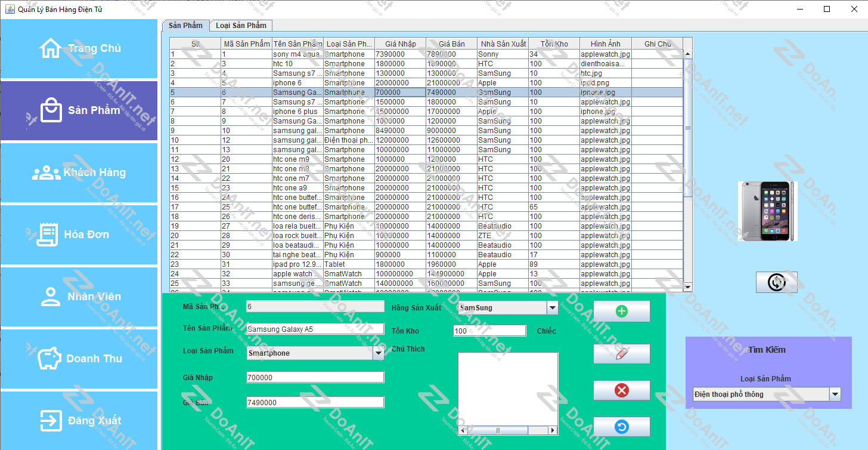The width and height of the screenshot is (868, 450).
Task: Click the Nhà Sản Xuất column header
Action: (503, 44)
